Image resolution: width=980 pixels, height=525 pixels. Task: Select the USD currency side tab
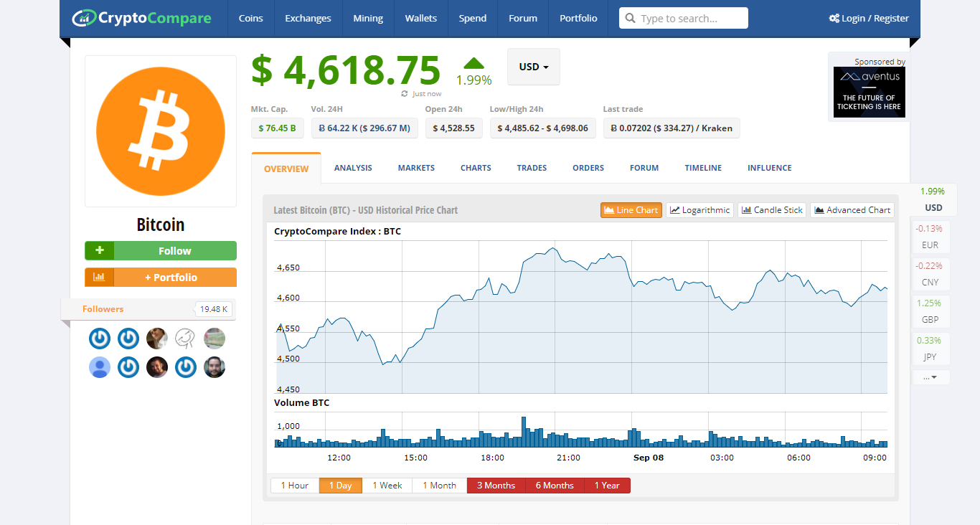(x=933, y=200)
